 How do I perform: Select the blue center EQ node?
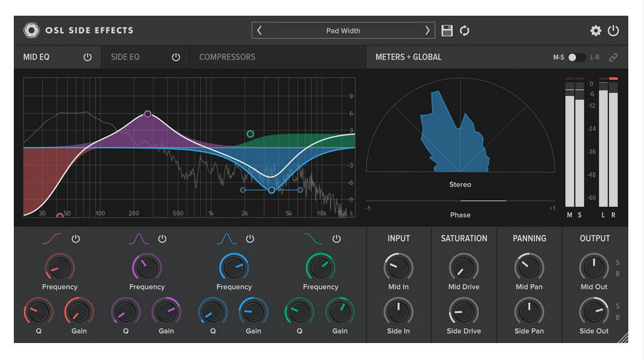click(271, 190)
